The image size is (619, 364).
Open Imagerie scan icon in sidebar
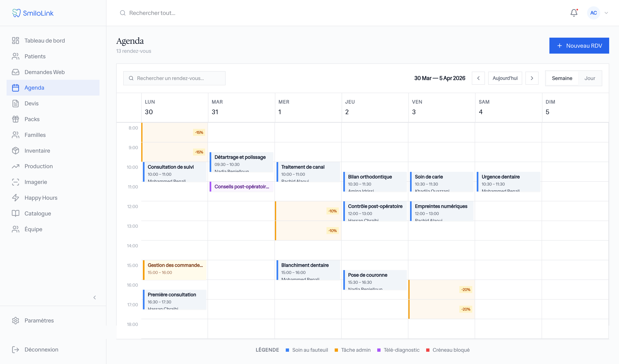[x=16, y=182]
